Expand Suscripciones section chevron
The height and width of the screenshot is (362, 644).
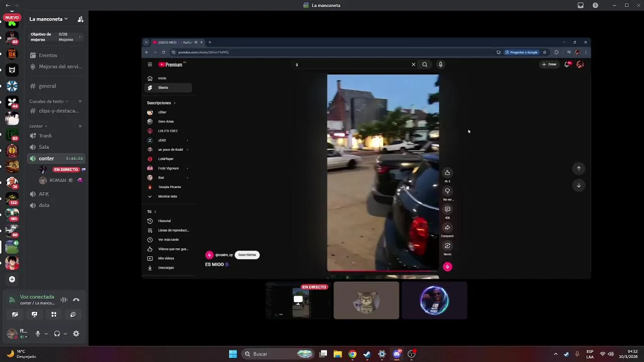(x=175, y=103)
